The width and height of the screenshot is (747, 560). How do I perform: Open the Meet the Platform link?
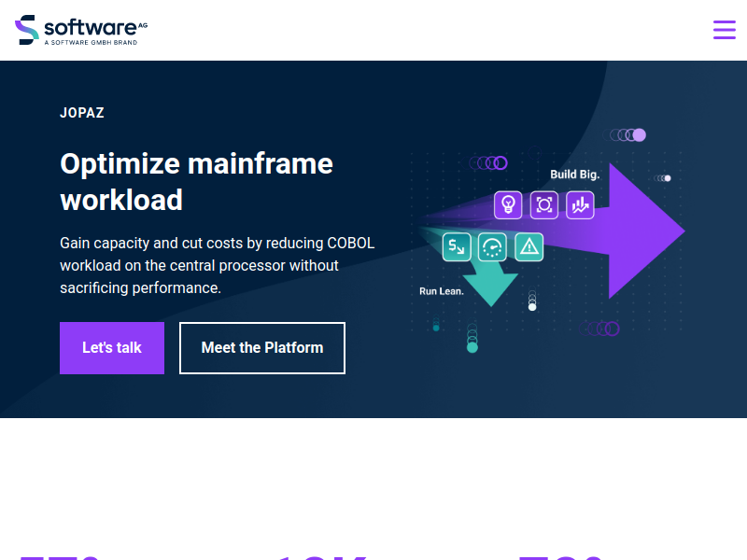[x=262, y=348]
